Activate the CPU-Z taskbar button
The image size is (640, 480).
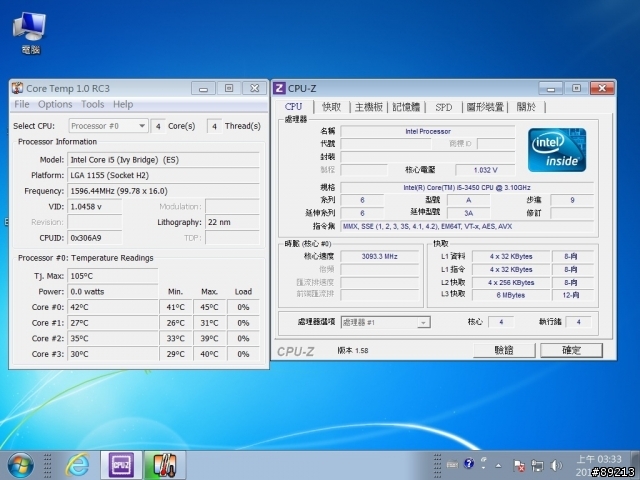point(121,465)
